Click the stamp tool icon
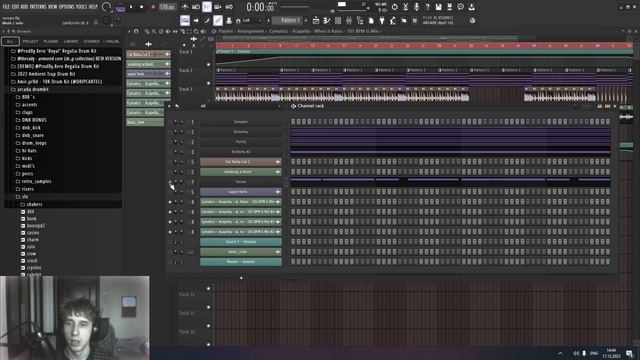 [229, 20]
